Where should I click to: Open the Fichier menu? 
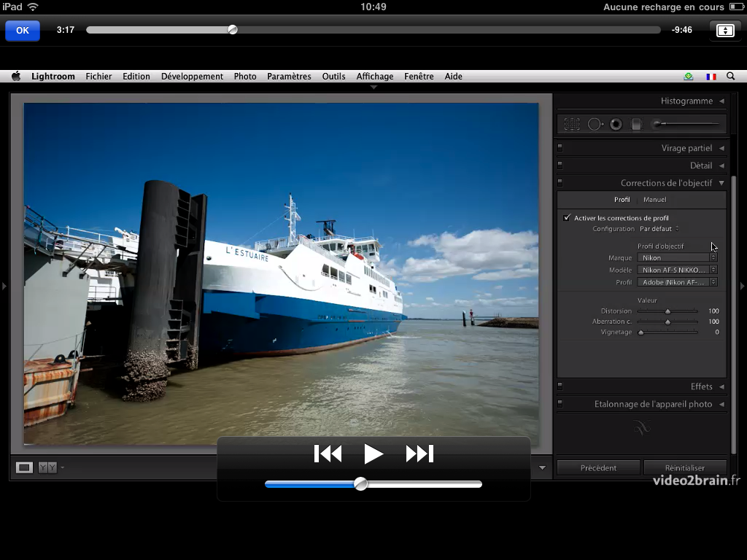click(x=98, y=76)
